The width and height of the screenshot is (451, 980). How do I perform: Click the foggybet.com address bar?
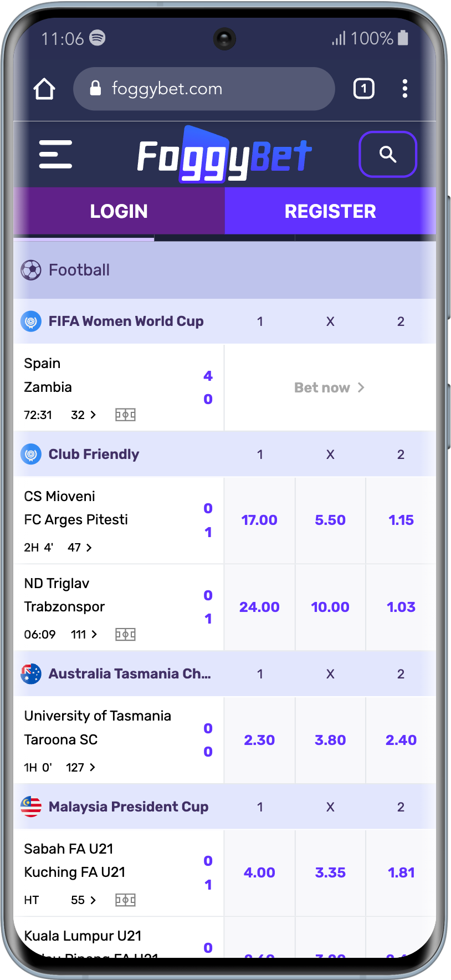pyautogui.click(x=204, y=88)
